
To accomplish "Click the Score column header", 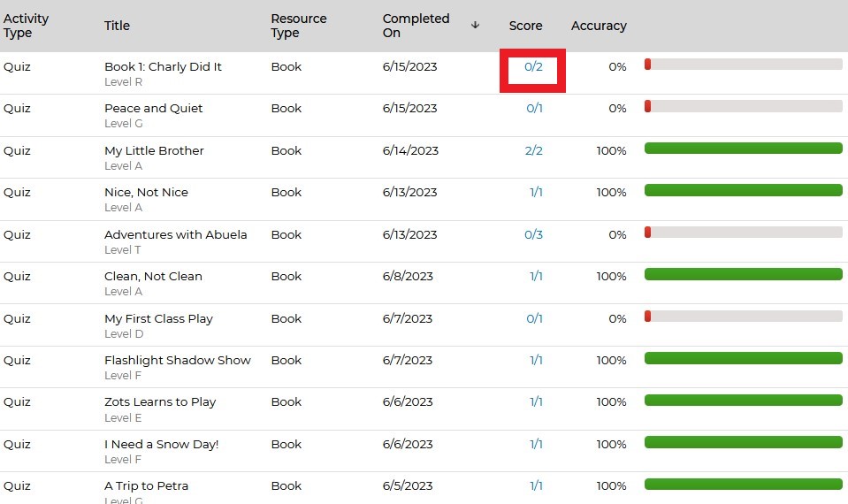I will [525, 26].
